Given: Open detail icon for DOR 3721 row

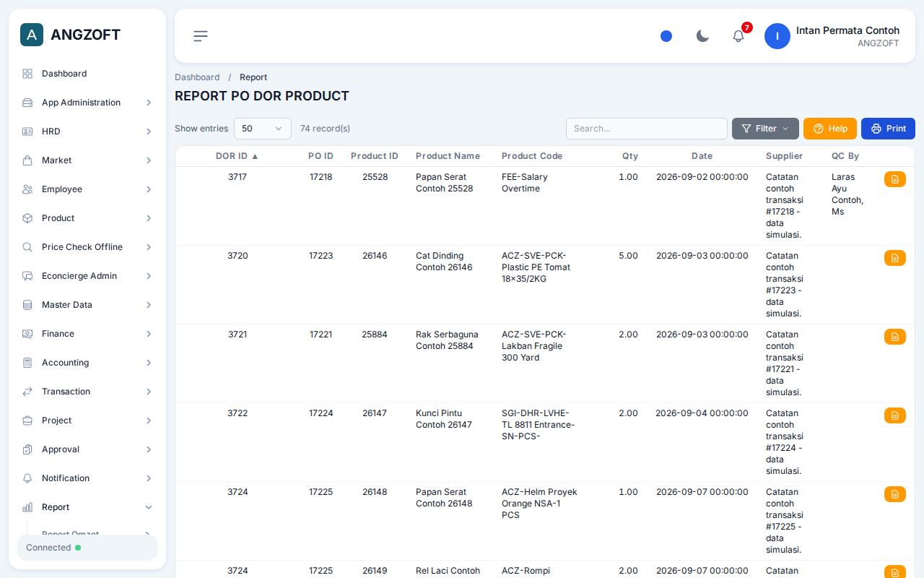Looking at the screenshot, I should pyautogui.click(x=895, y=337).
